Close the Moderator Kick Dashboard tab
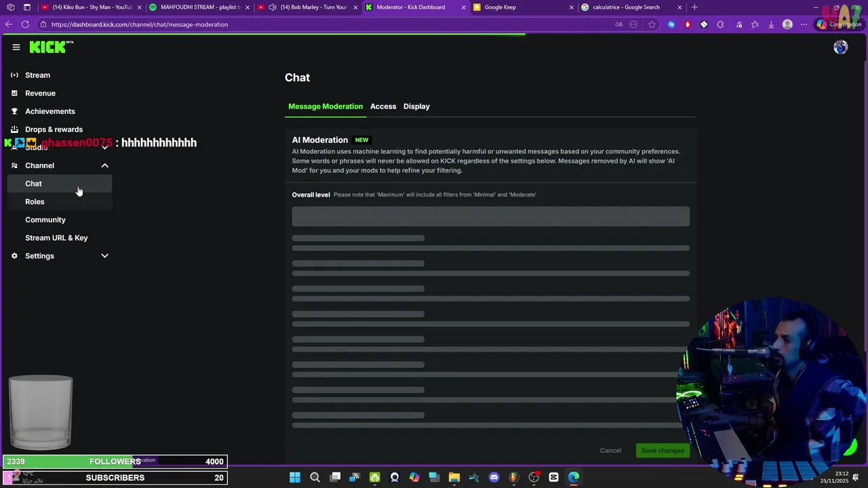 point(463,7)
